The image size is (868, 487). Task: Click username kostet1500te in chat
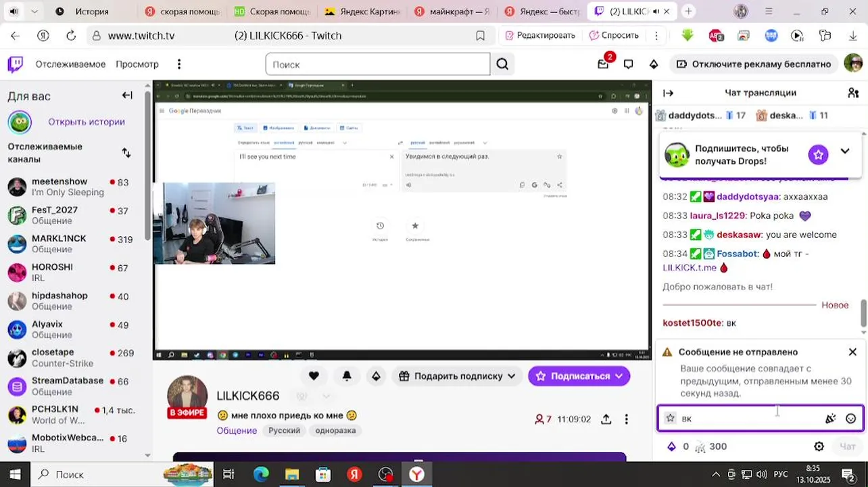point(692,323)
